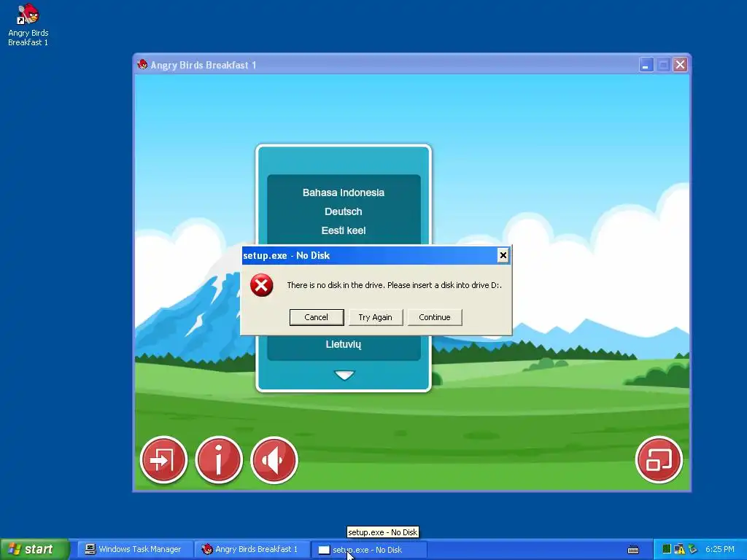Image resolution: width=747 pixels, height=560 pixels.
Task: Switch to Angry Birds Breakfast 1 taskbar button
Action: (251, 550)
